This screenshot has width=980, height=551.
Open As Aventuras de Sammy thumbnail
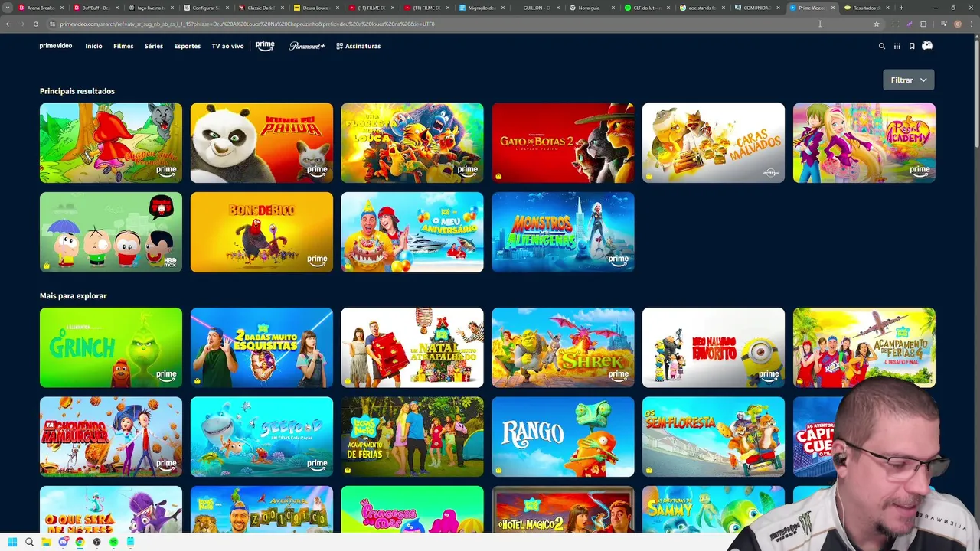(x=714, y=509)
